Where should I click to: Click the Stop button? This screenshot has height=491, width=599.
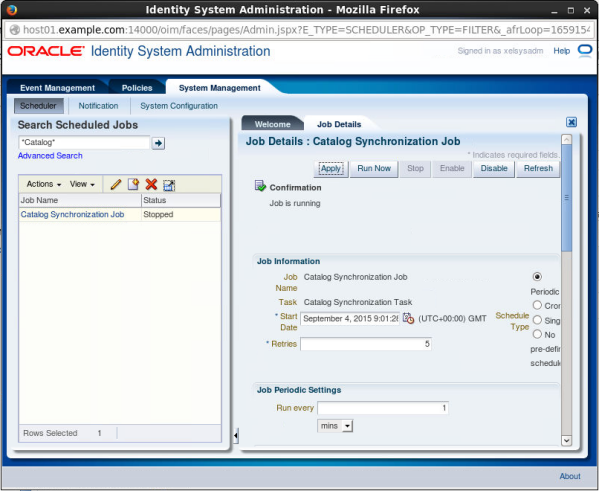point(415,169)
